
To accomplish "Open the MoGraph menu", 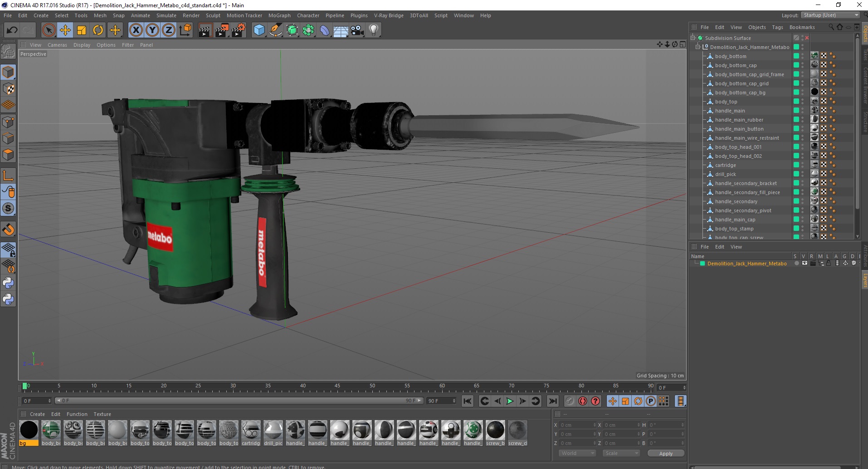I will coord(279,15).
